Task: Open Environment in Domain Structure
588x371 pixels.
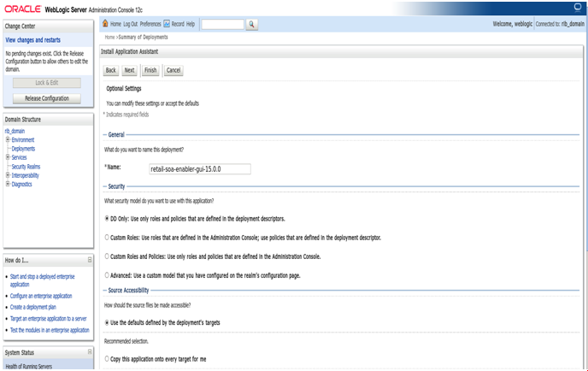Action: (x=23, y=139)
